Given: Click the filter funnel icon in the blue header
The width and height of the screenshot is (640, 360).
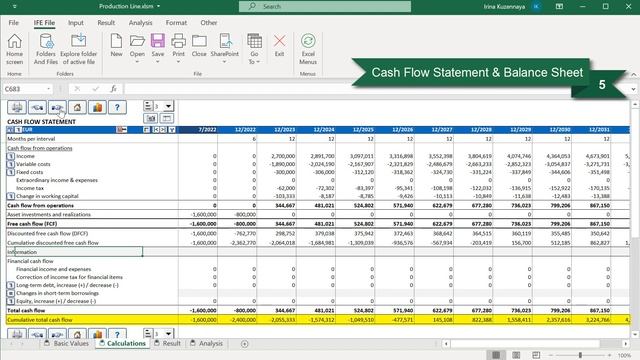Looking at the screenshot, I should (172, 130).
